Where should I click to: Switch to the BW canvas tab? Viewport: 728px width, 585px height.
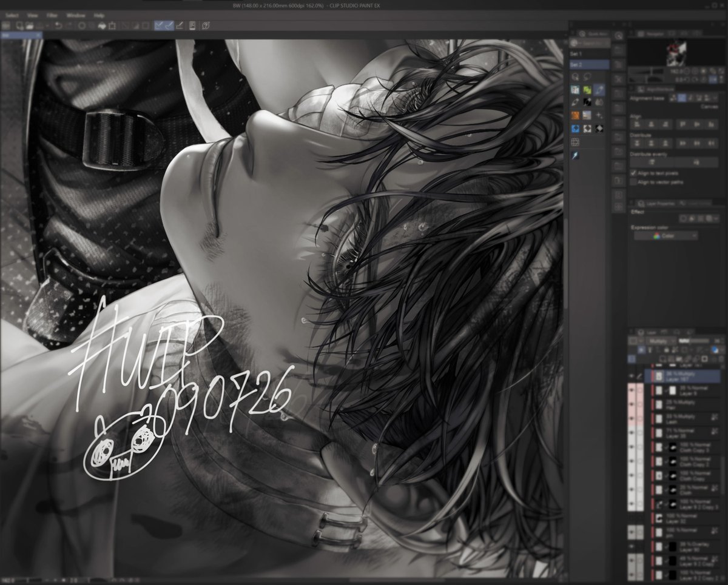tap(21, 35)
